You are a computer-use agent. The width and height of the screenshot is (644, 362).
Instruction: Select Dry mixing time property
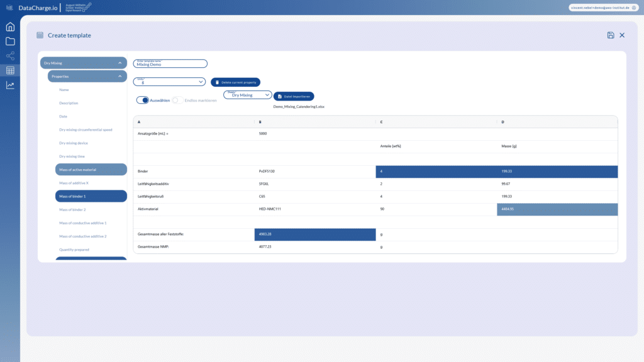click(x=72, y=156)
